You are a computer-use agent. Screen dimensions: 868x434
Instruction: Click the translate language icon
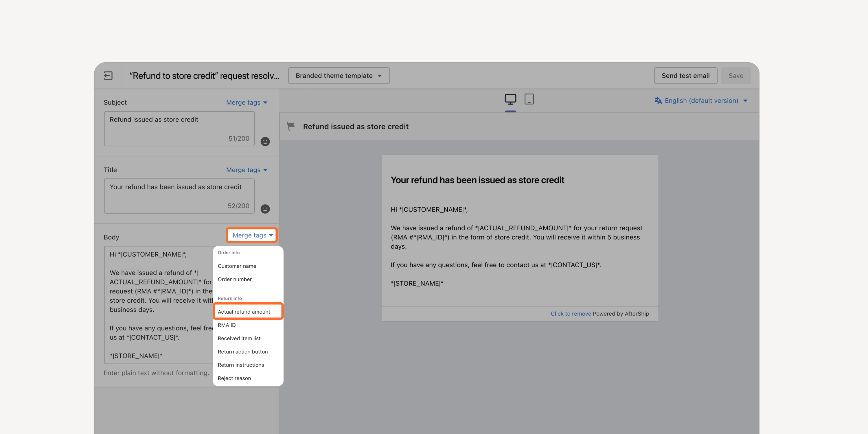658,100
